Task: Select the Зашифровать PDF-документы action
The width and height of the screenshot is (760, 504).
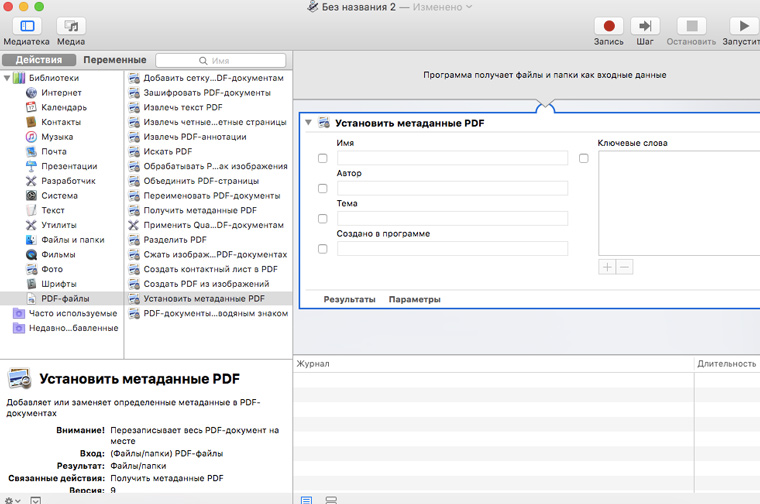Action: [208, 93]
